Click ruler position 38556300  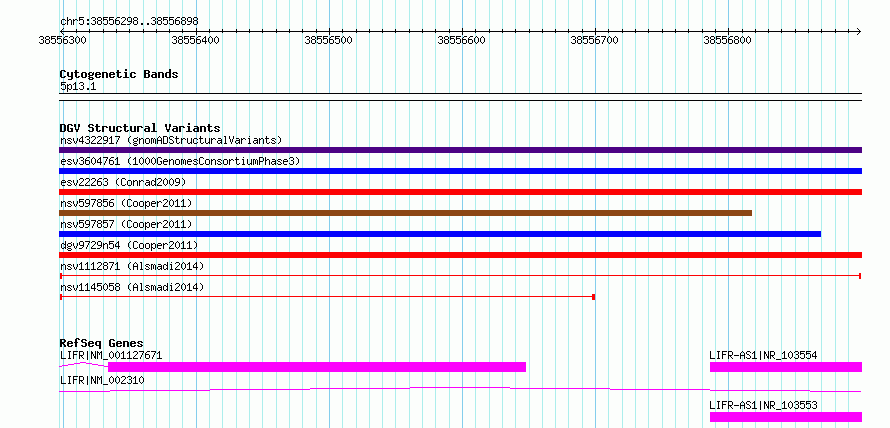click(60, 40)
